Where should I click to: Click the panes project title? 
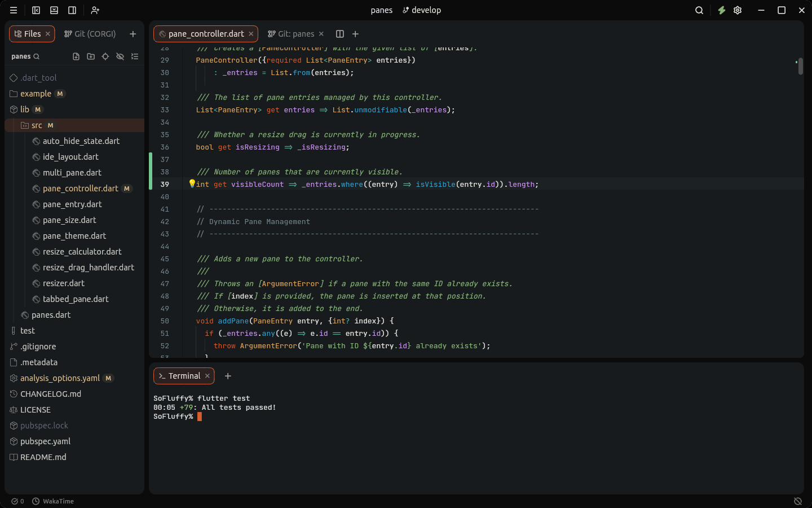[x=382, y=10]
